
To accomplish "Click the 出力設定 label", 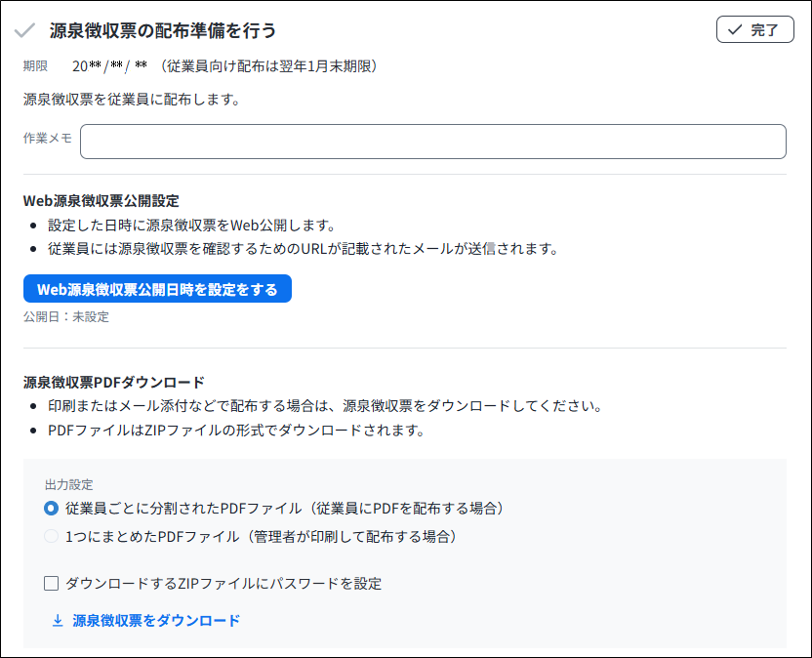I will pos(69,484).
